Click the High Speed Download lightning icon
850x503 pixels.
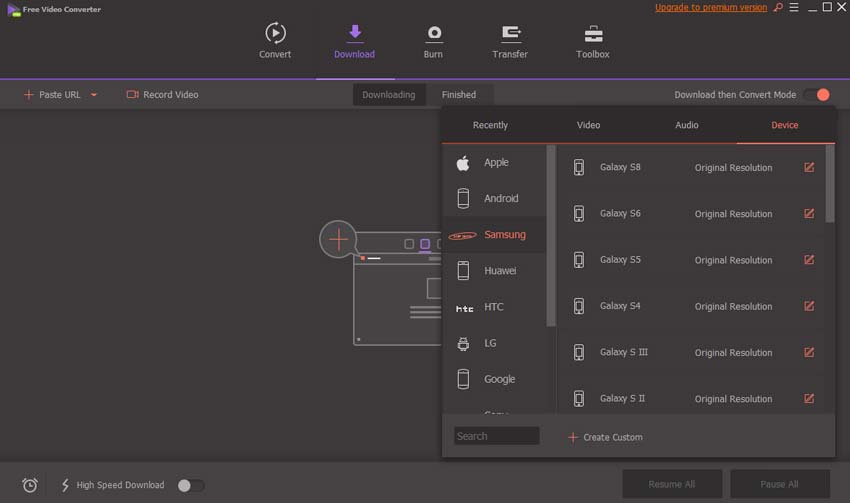(65, 485)
